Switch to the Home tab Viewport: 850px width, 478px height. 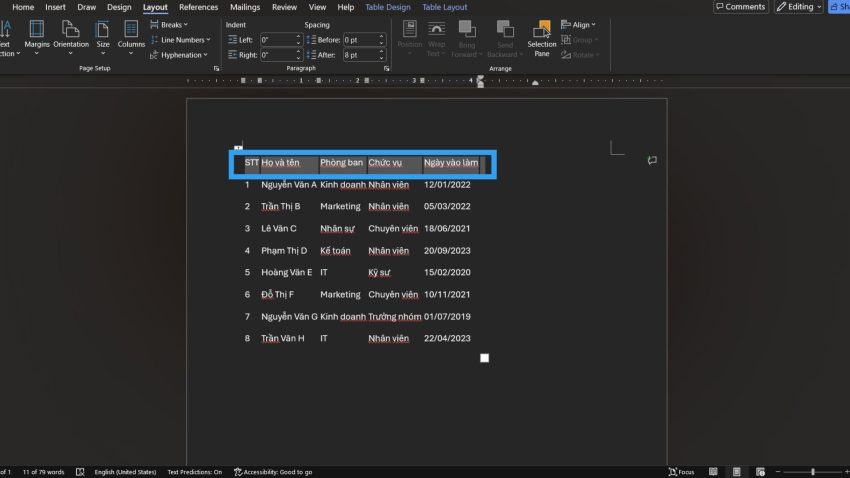[x=23, y=7]
